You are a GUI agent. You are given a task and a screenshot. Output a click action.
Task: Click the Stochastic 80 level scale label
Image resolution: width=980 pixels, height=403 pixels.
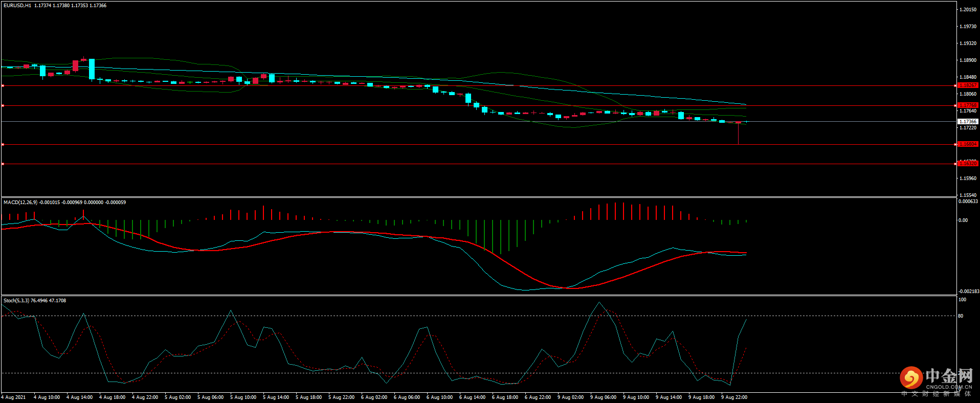961,316
